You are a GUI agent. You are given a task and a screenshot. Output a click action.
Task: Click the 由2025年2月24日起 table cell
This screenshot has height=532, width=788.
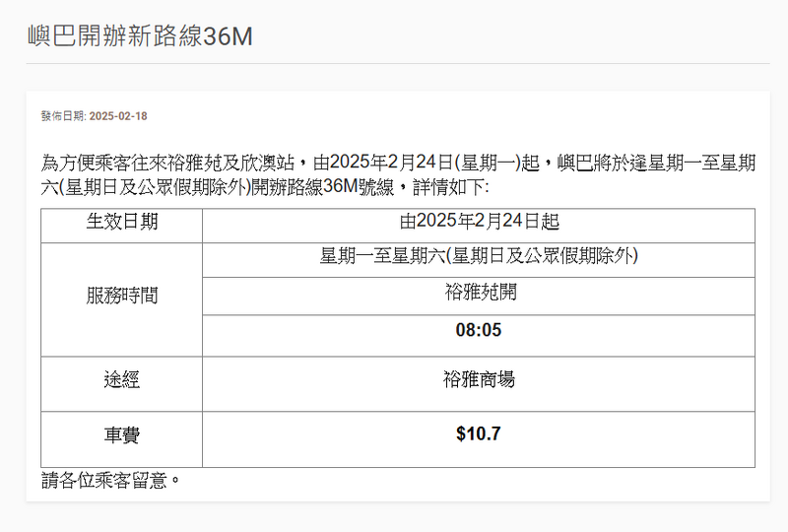(479, 222)
